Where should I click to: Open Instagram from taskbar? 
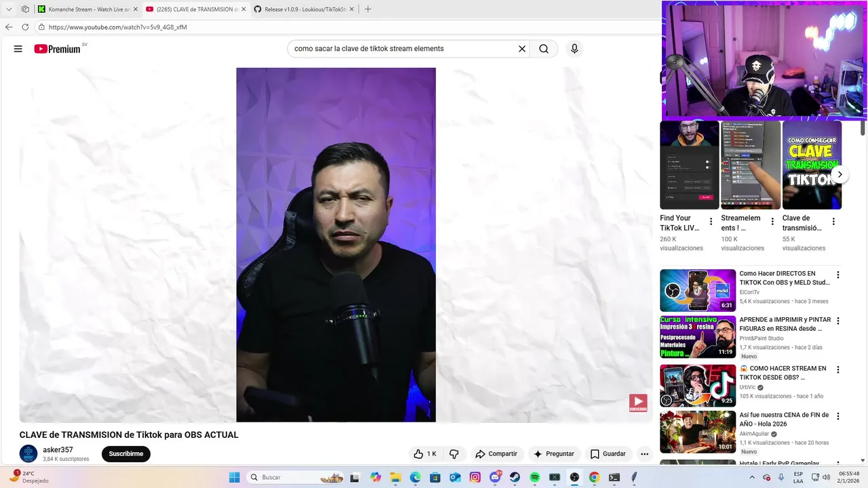coord(475,477)
